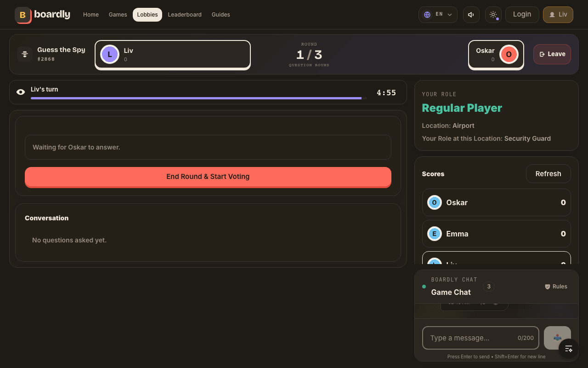Click Emma's avatar in the Scores list
This screenshot has height=368, width=588.
click(x=435, y=234)
